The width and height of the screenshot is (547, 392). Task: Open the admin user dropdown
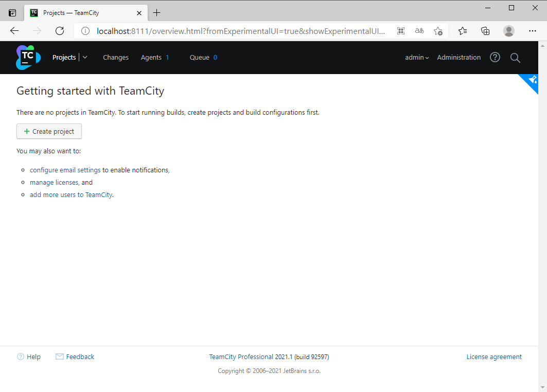(x=416, y=58)
